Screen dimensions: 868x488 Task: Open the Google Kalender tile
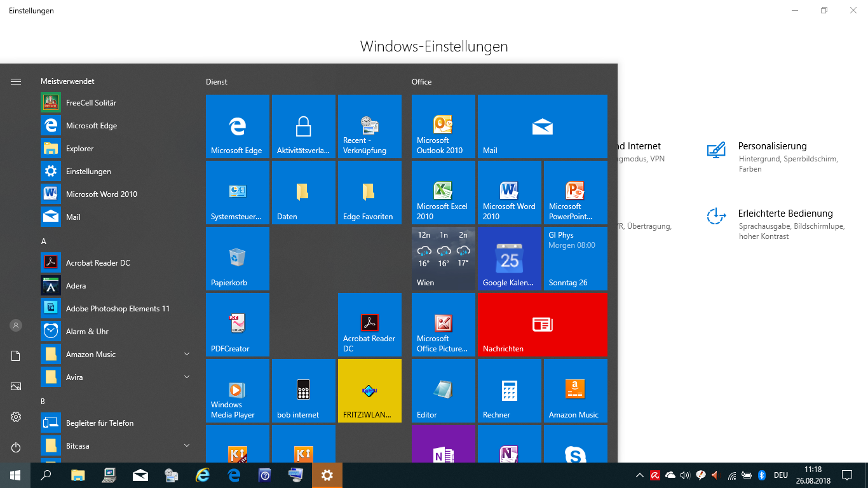(510, 259)
